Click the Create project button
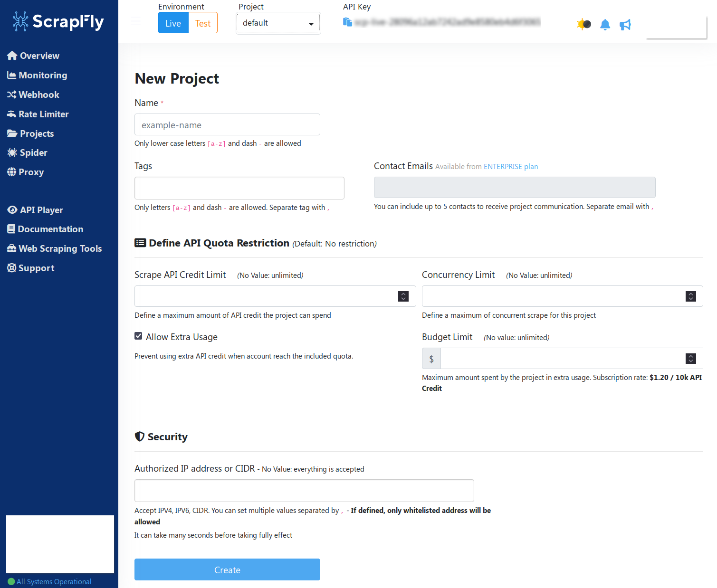The height and width of the screenshot is (588, 717). coord(227,569)
